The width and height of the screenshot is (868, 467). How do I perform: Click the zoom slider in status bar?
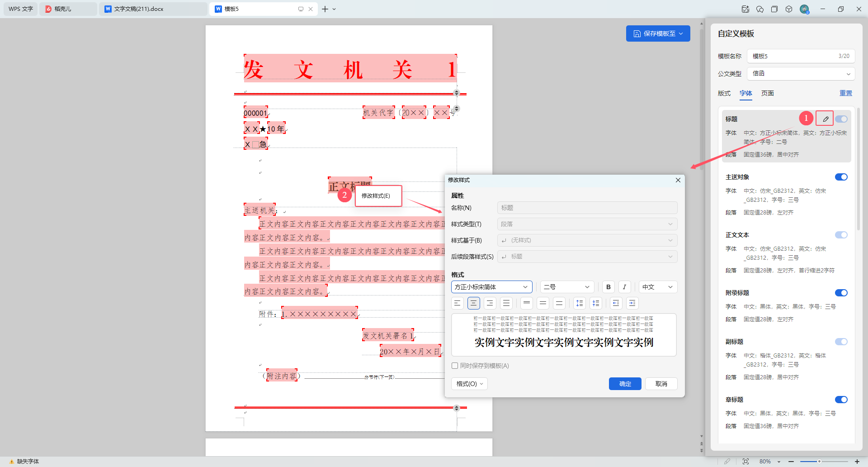point(819,462)
